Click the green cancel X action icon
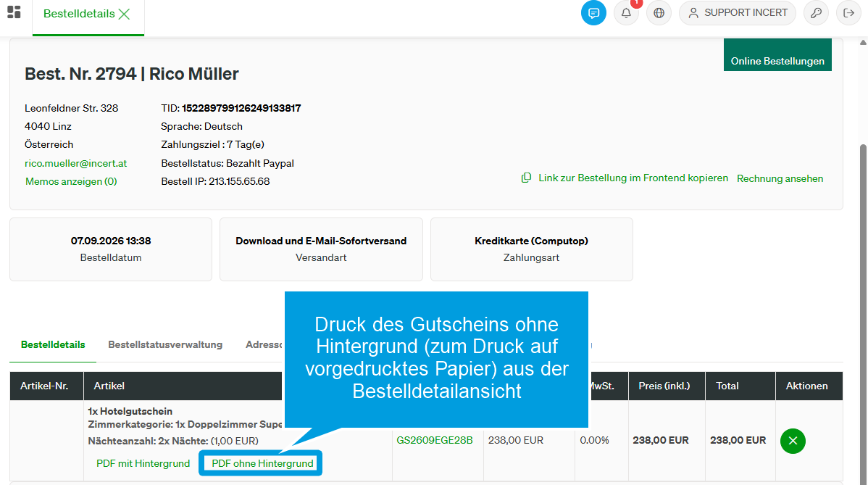This screenshot has width=868, height=485. (x=793, y=441)
